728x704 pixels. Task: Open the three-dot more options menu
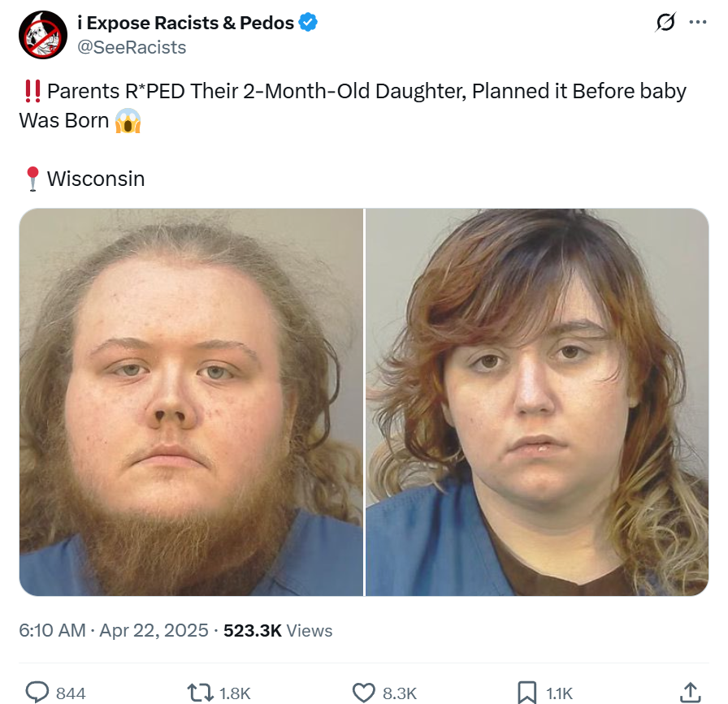tap(698, 22)
